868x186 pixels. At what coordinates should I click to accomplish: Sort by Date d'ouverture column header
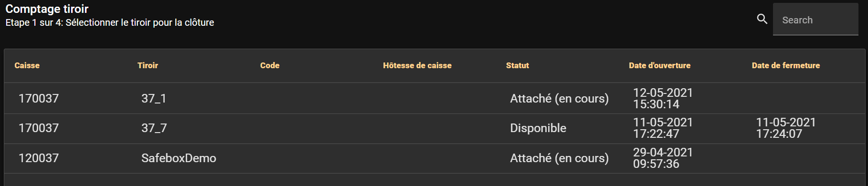click(x=659, y=66)
